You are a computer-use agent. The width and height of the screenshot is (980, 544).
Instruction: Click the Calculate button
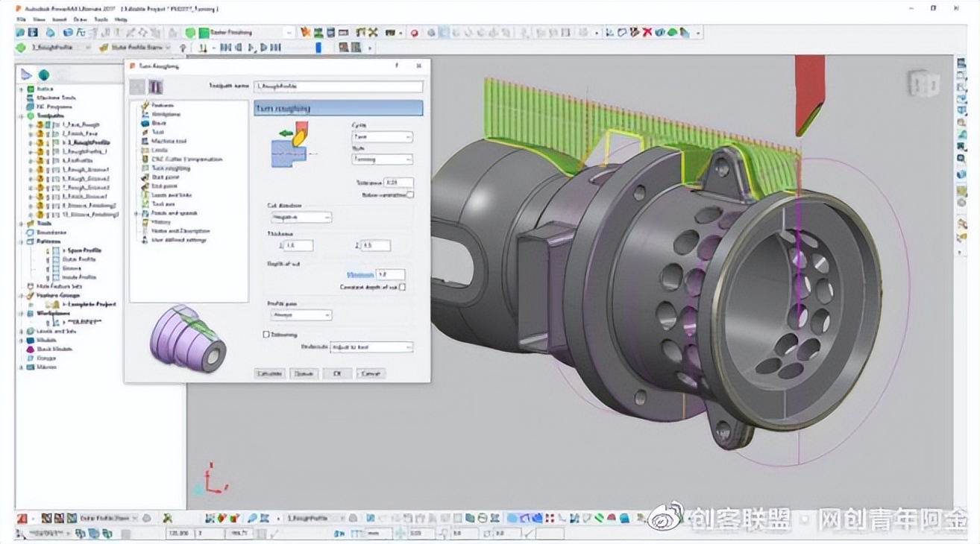coord(268,373)
